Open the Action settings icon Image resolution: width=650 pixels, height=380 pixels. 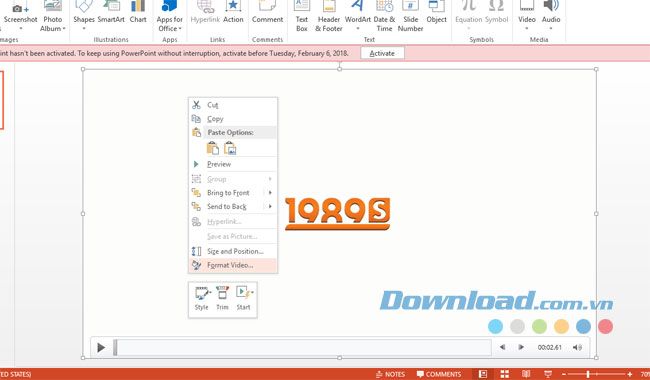pyautogui.click(x=233, y=12)
